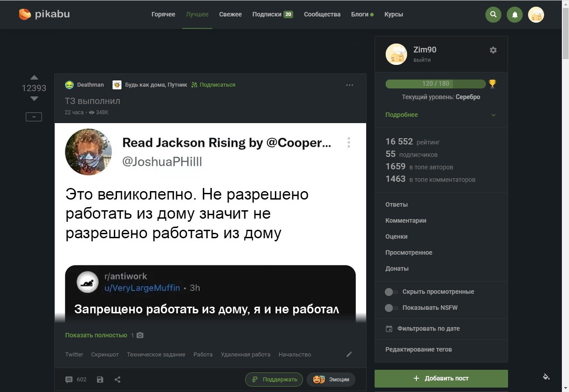Open Оценки in sidebar
569x392 pixels.
396,236
